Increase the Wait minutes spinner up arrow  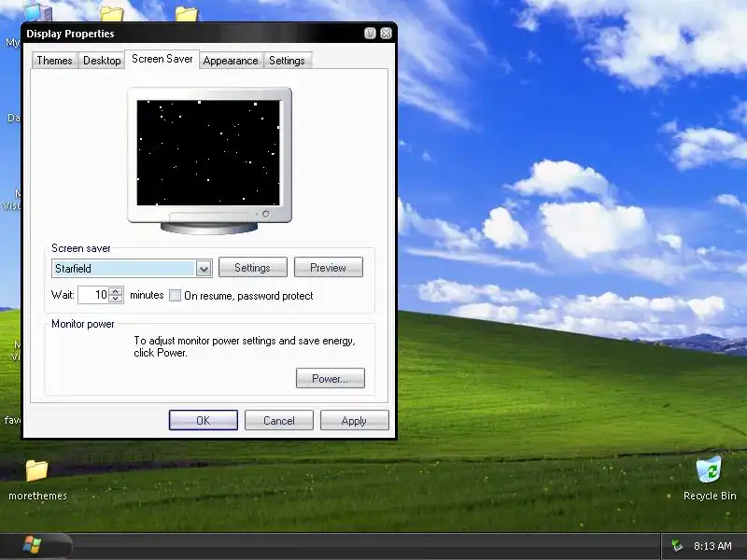tap(116, 291)
